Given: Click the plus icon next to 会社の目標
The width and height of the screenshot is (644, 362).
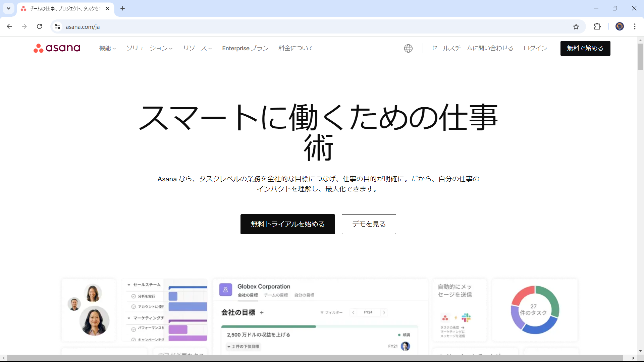Looking at the screenshot, I should pyautogui.click(x=262, y=313).
